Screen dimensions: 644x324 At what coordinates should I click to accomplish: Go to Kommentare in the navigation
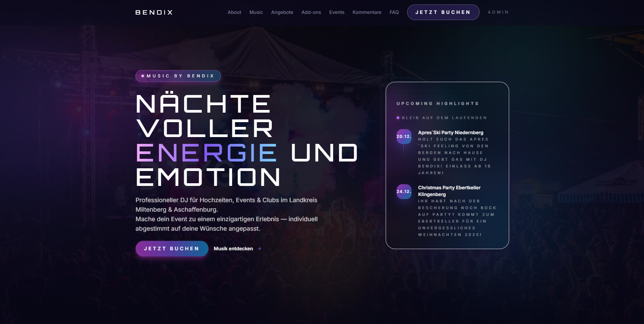[x=367, y=12]
